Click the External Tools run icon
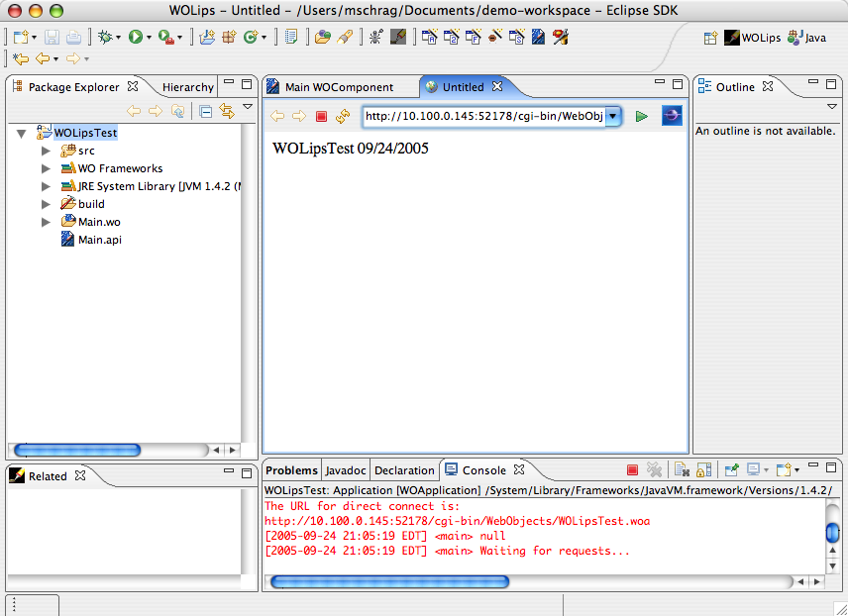 pos(166,38)
